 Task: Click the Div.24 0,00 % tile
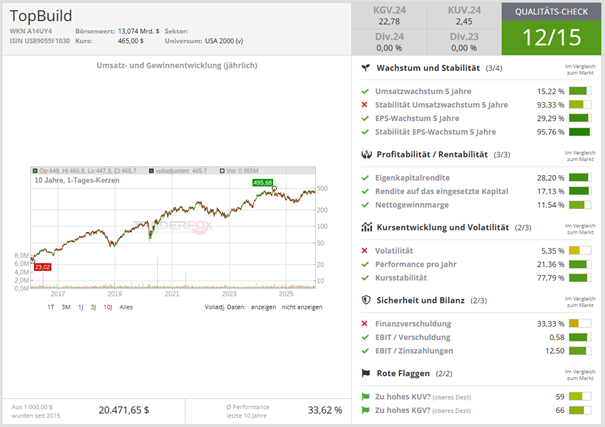click(389, 42)
